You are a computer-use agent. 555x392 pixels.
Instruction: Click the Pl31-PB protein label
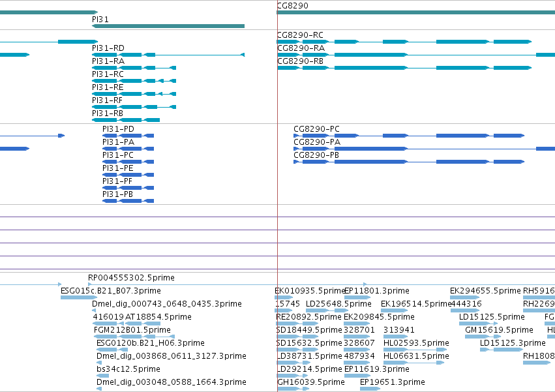pos(117,195)
